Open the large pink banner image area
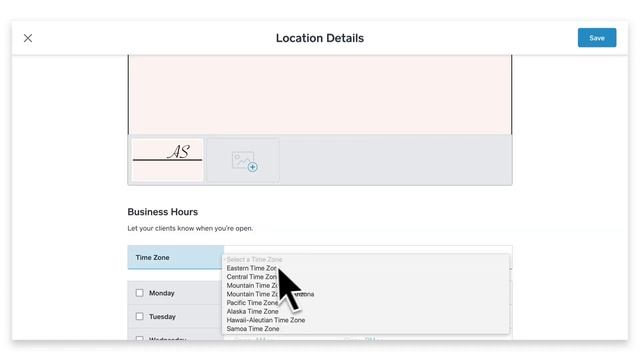This screenshot has width=640, height=360. point(320,95)
